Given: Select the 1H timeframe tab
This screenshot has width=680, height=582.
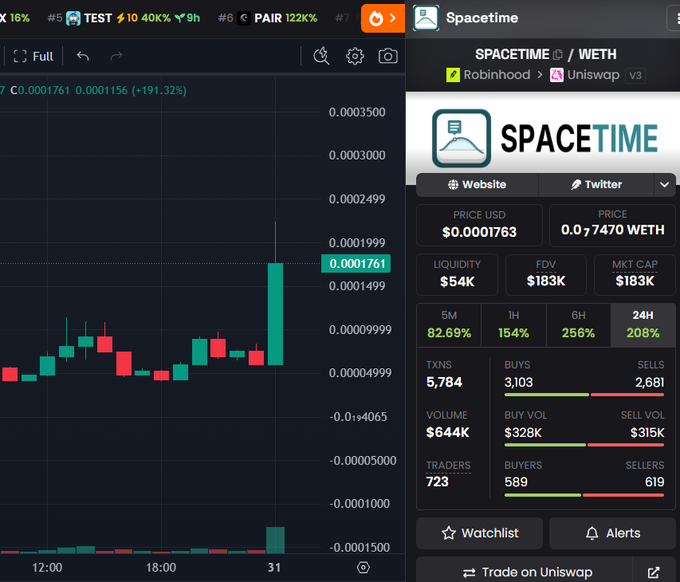Looking at the screenshot, I should (513, 325).
